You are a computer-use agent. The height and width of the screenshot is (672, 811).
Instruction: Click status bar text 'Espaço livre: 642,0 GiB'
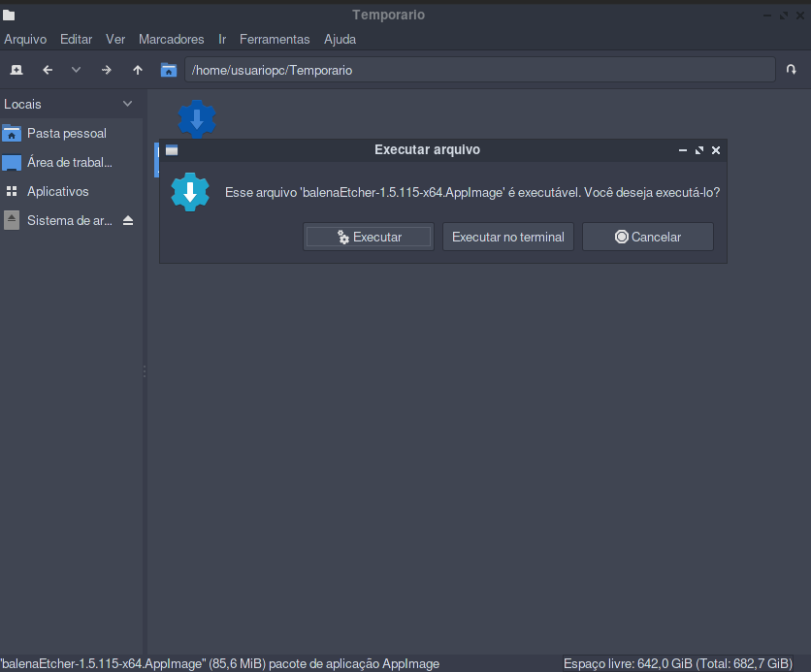coord(628,663)
